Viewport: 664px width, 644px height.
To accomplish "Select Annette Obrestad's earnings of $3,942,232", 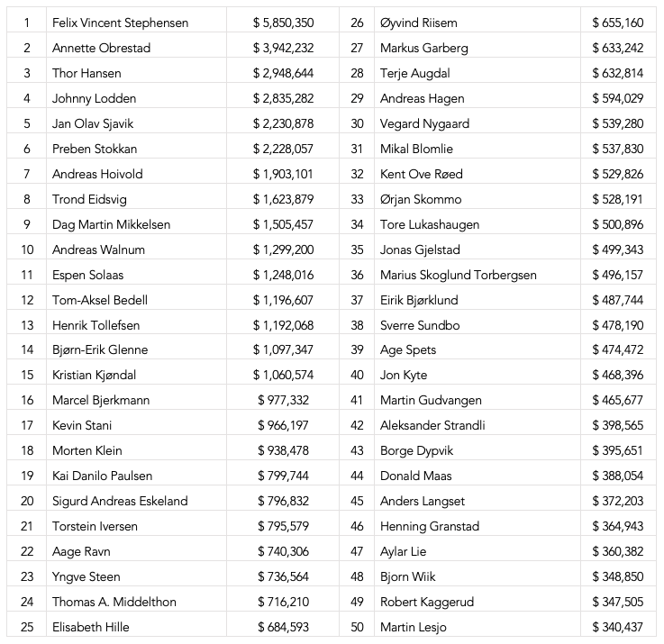I will (283, 48).
